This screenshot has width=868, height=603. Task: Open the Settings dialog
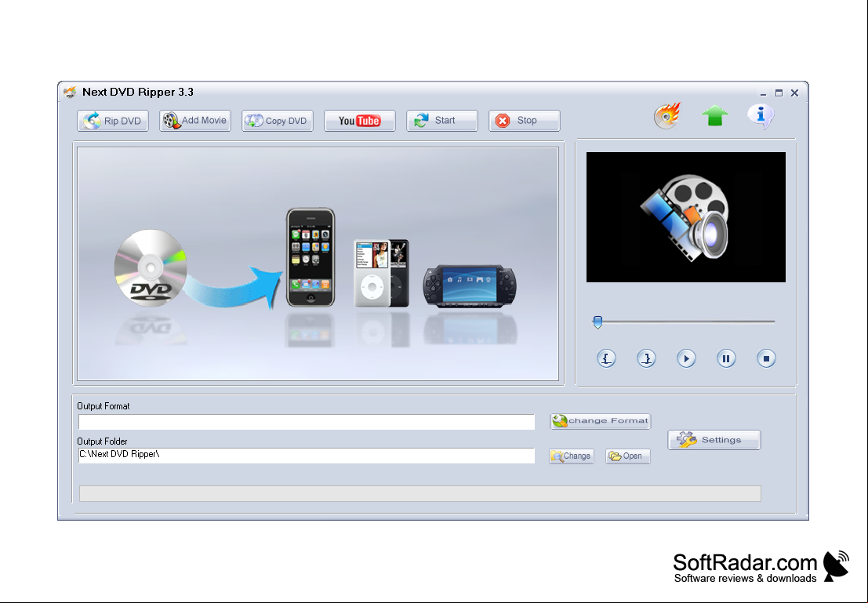pos(714,440)
